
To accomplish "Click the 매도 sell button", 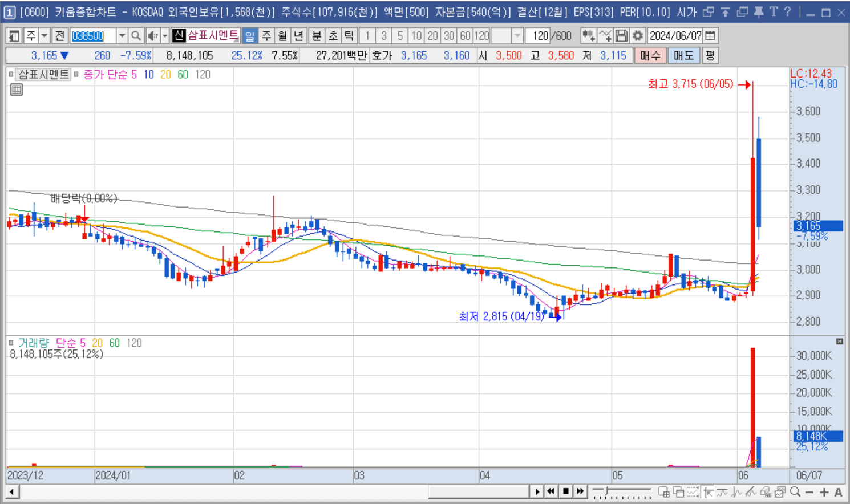I will point(683,55).
